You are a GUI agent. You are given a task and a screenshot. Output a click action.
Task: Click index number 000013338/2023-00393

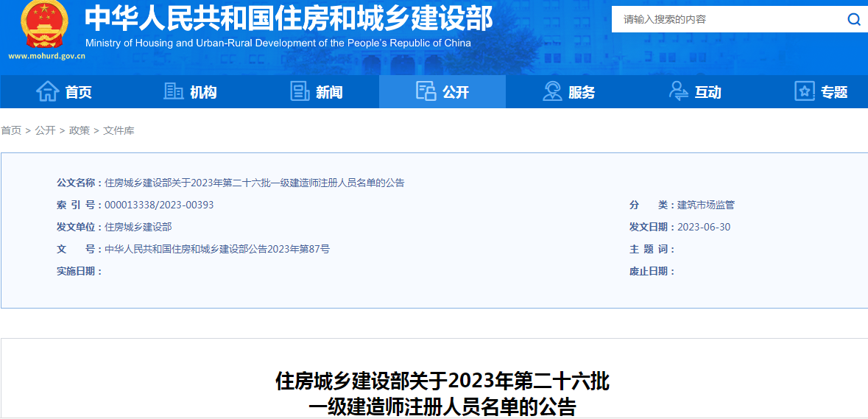[x=159, y=205]
